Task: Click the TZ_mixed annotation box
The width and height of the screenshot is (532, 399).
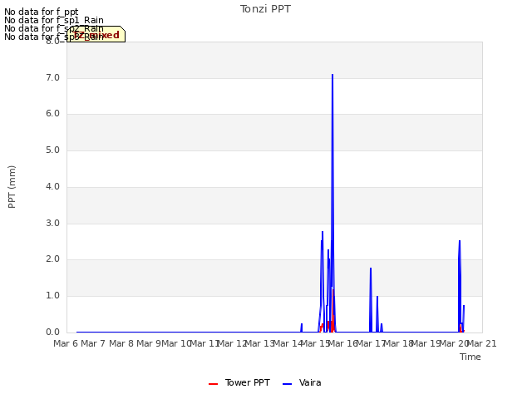Action: tap(96, 34)
